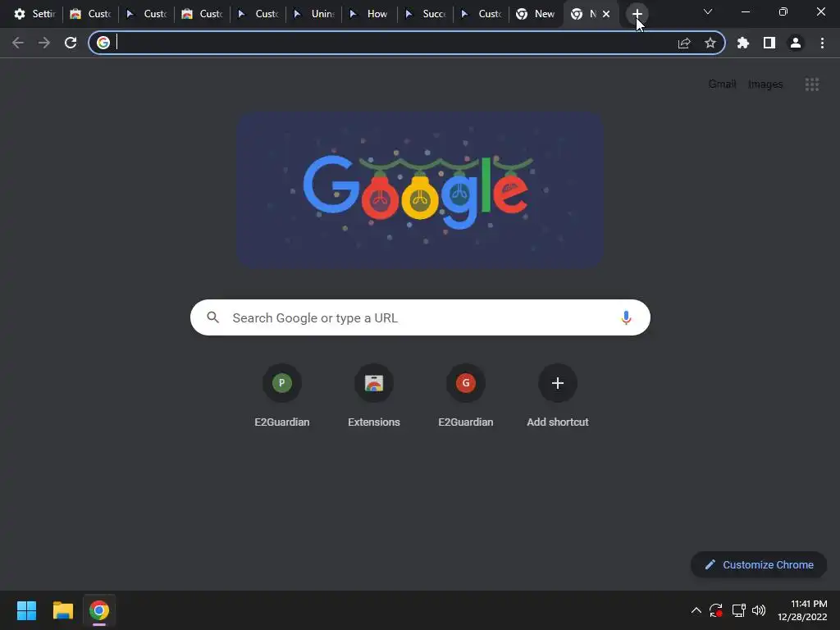Open the Images link
840x630 pixels.
[x=765, y=84]
